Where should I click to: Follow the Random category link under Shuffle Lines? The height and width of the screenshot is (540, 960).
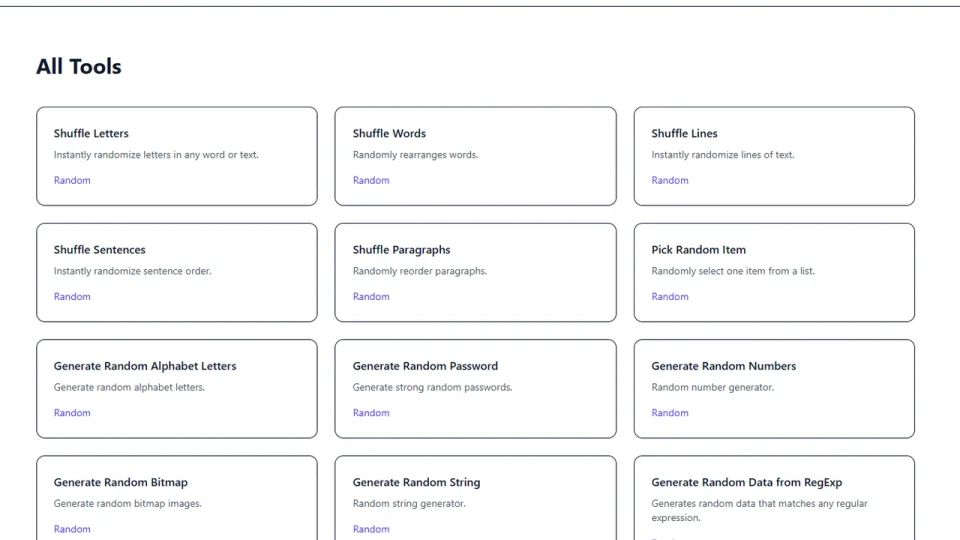670,180
